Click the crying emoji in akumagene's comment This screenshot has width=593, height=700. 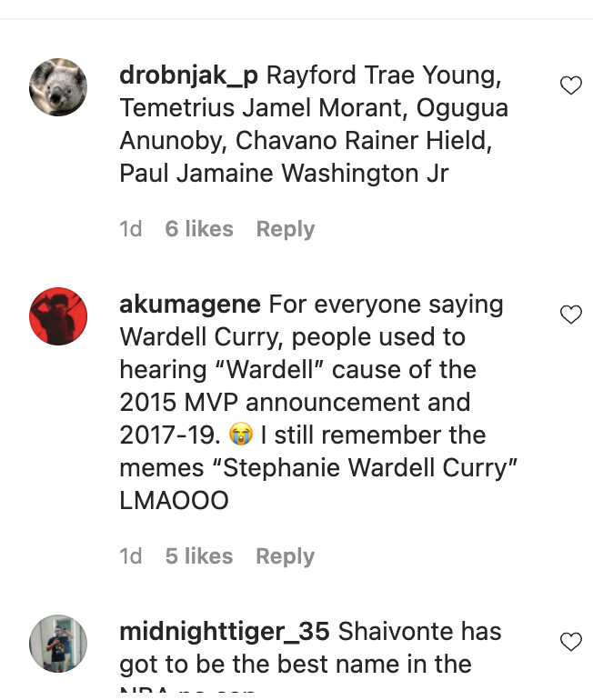pyautogui.click(x=241, y=435)
